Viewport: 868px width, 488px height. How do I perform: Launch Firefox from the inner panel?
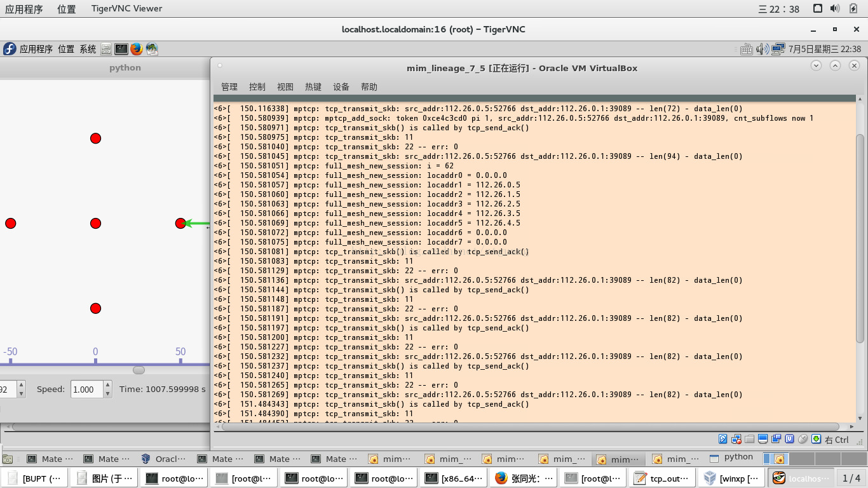coord(137,49)
